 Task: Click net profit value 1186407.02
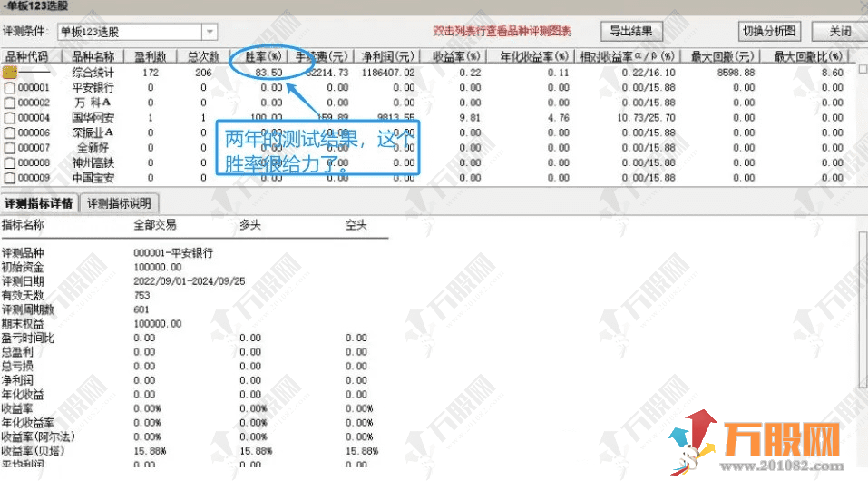click(x=387, y=73)
